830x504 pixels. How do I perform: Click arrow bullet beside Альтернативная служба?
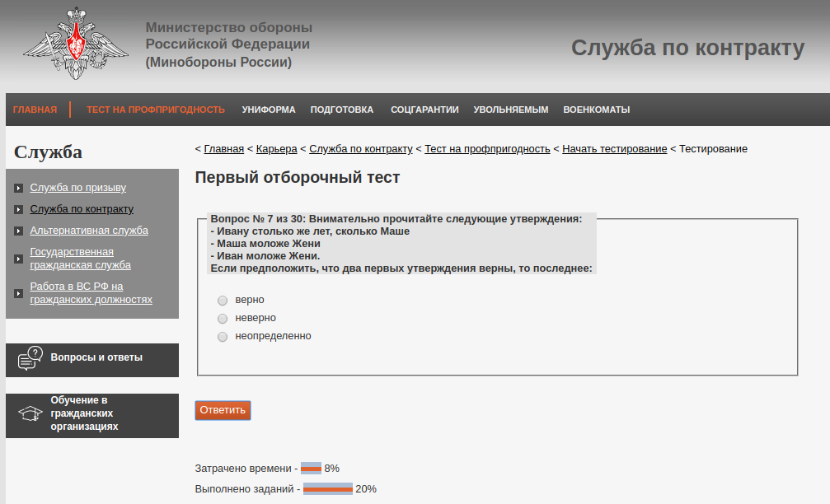click(19, 231)
